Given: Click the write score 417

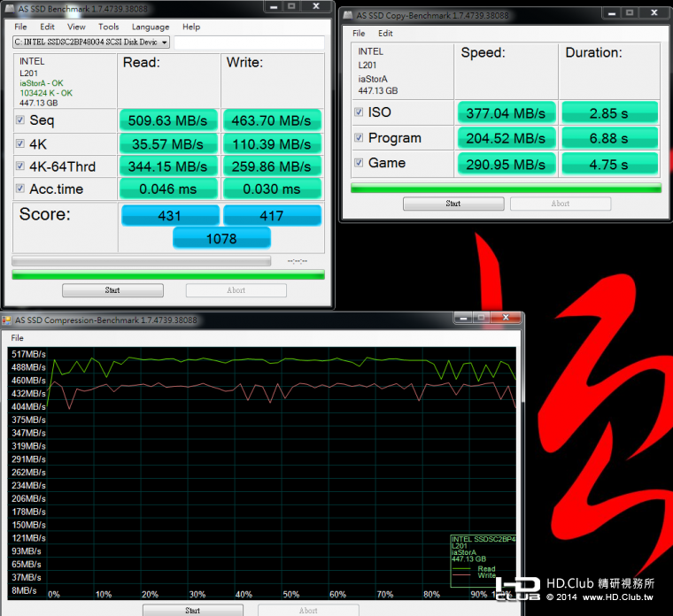Looking at the screenshot, I should [x=272, y=215].
